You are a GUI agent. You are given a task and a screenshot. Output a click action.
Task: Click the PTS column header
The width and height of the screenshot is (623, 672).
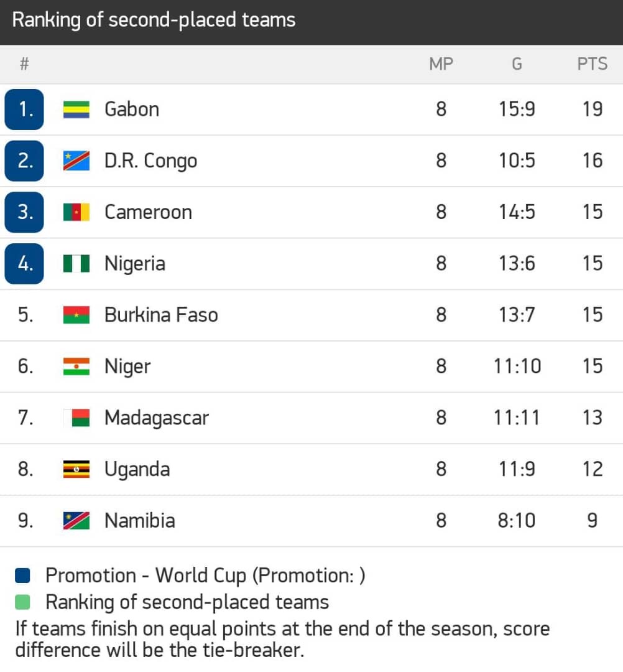(592, 63)
